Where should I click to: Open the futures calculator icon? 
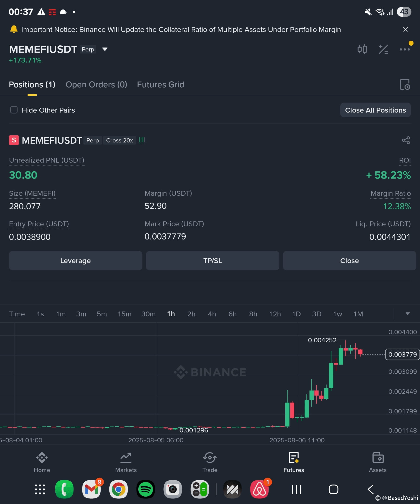point(383,49)
